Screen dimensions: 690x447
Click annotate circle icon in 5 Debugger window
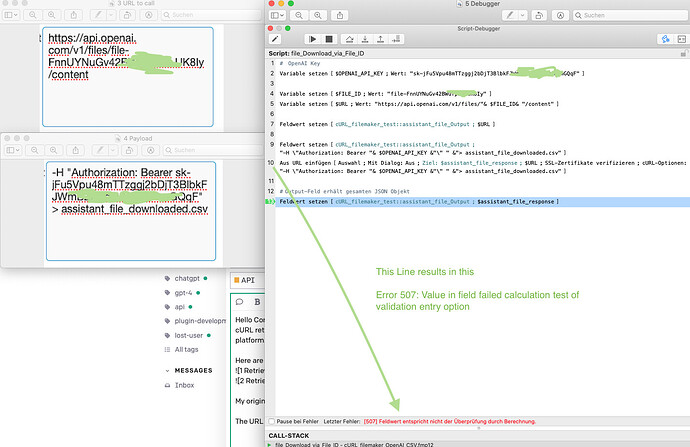pos(560,15)
